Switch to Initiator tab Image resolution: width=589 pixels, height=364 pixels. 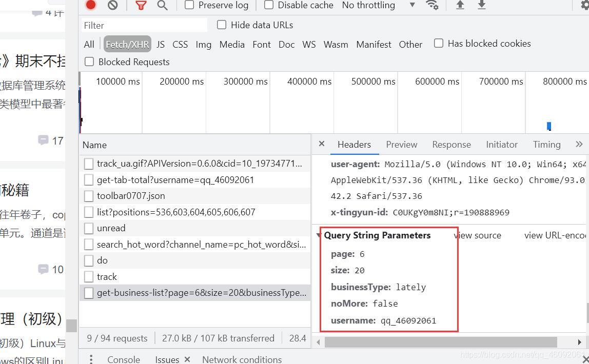(501, 145)
